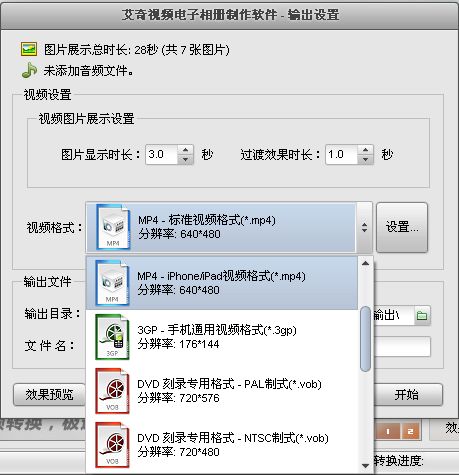Click the MP4 file icon in the selected format

coord(113,227)
